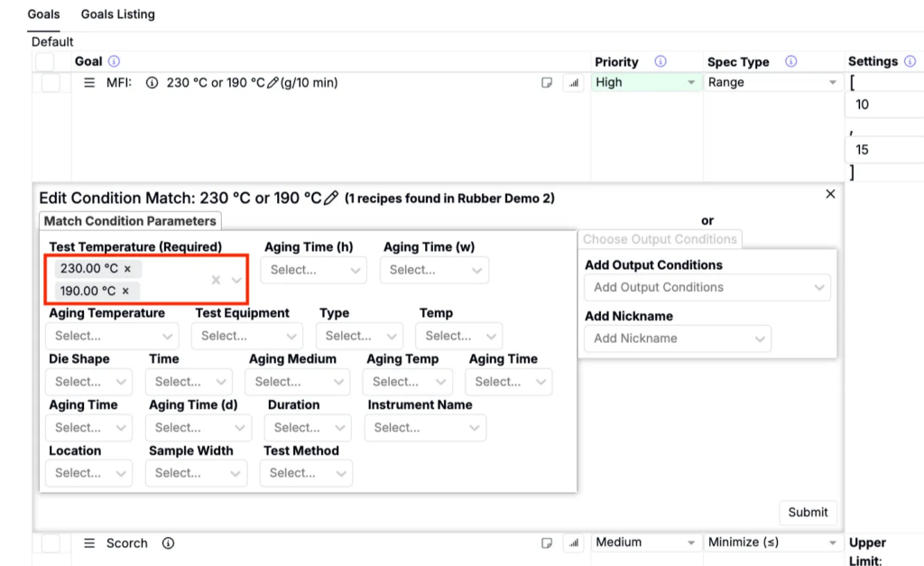
Task: Click the info icon beside Scorch goal
Action: point(168,543)
